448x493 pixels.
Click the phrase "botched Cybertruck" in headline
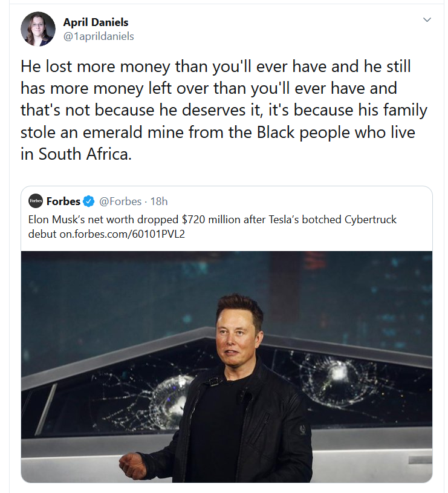point(352,219)
